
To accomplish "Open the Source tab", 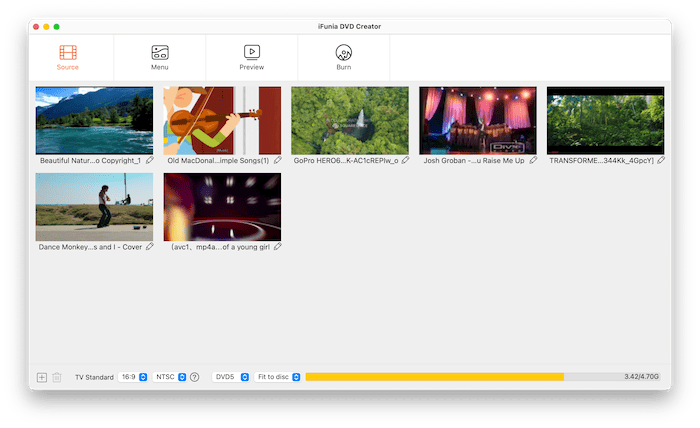I will [x=68, y=57].
